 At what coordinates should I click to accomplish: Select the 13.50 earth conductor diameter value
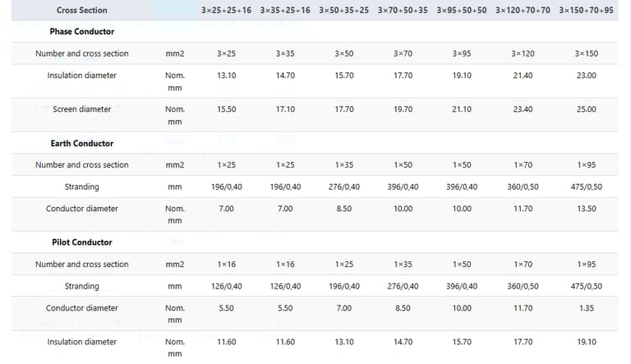[x=586, y=209]
